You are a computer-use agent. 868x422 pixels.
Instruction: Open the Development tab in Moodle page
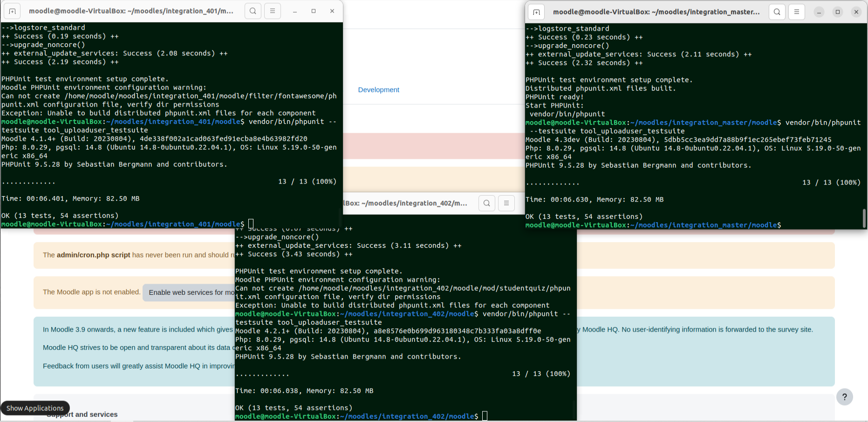click(378, 90)
